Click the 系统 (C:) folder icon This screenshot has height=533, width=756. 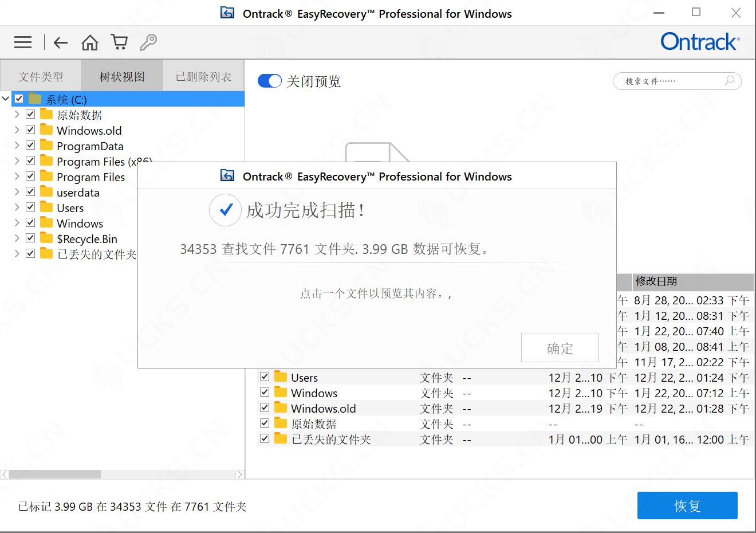coord(35,99)
